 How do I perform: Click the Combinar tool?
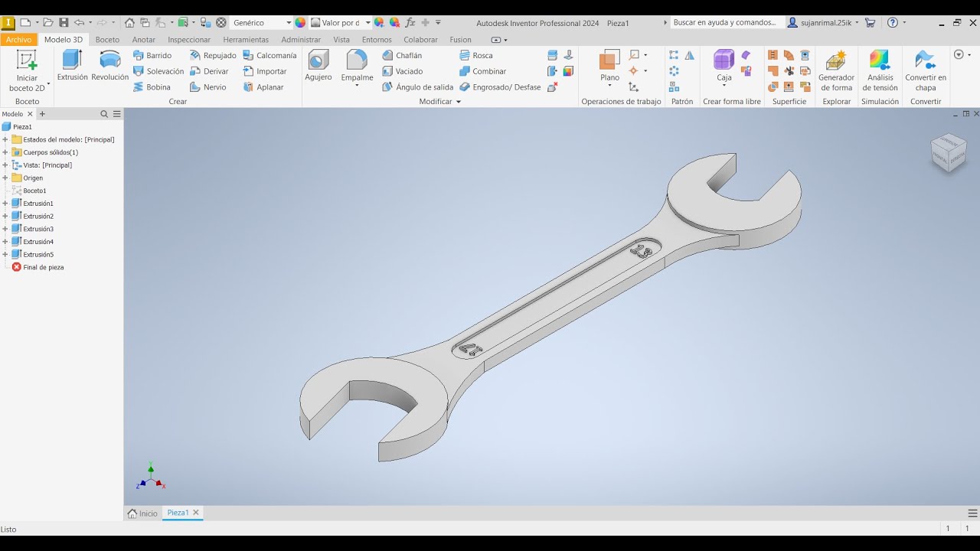482,71
